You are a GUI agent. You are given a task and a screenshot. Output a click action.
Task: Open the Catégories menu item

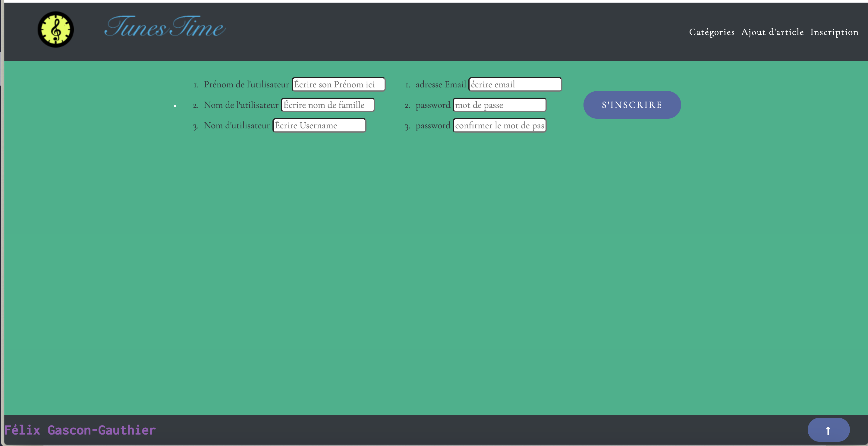[x=712, y=32]
